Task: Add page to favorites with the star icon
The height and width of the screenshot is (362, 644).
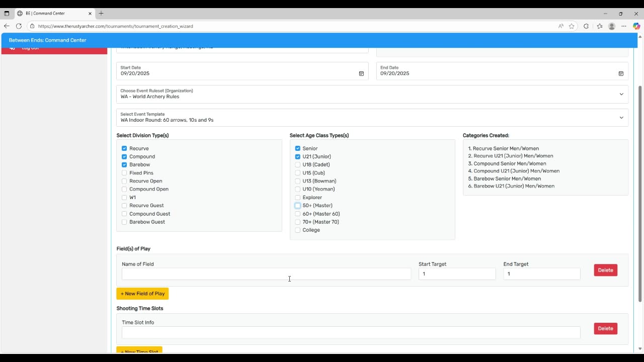Action: tap(572, 26)
